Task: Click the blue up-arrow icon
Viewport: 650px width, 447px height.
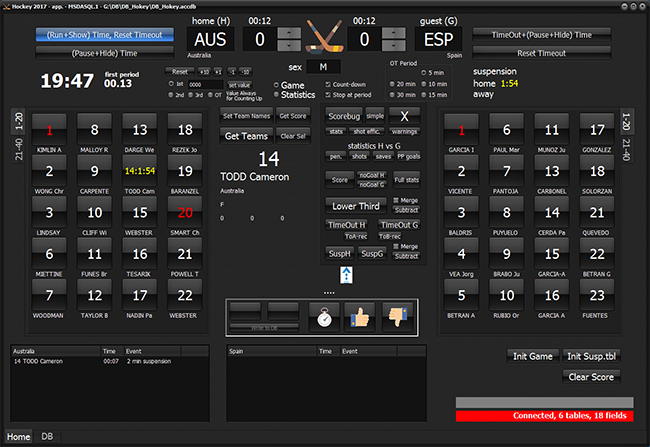Action: tap(347, 275)
